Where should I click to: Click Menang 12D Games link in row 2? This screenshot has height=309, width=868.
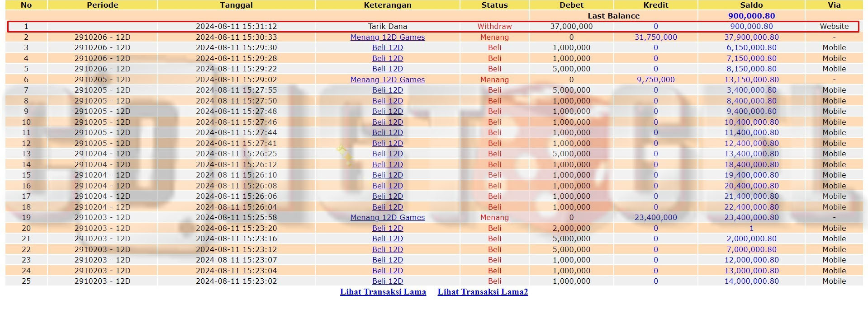click(x=387, y=37)
